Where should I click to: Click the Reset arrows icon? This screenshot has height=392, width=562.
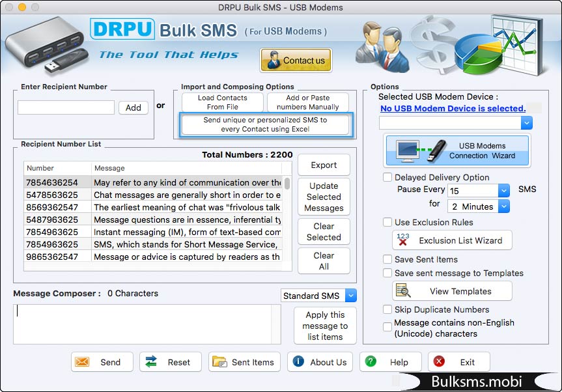(x=151, y=361)
